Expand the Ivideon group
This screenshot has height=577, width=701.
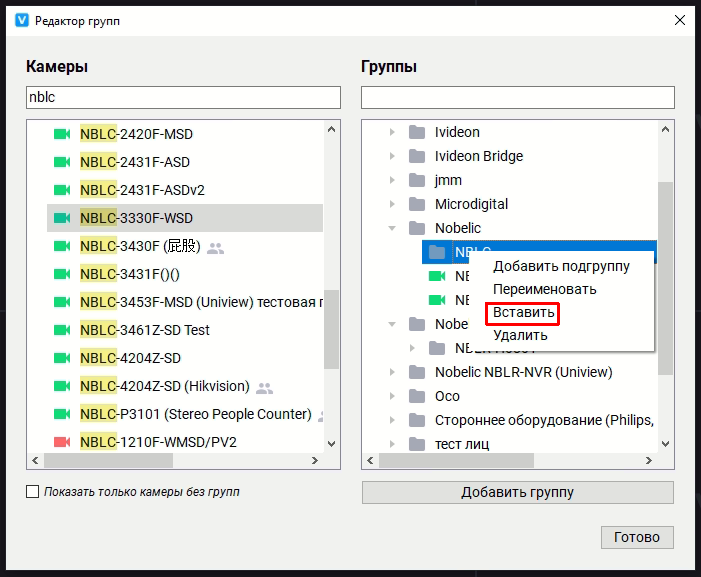pyautogui.click(x=392, y=132)
